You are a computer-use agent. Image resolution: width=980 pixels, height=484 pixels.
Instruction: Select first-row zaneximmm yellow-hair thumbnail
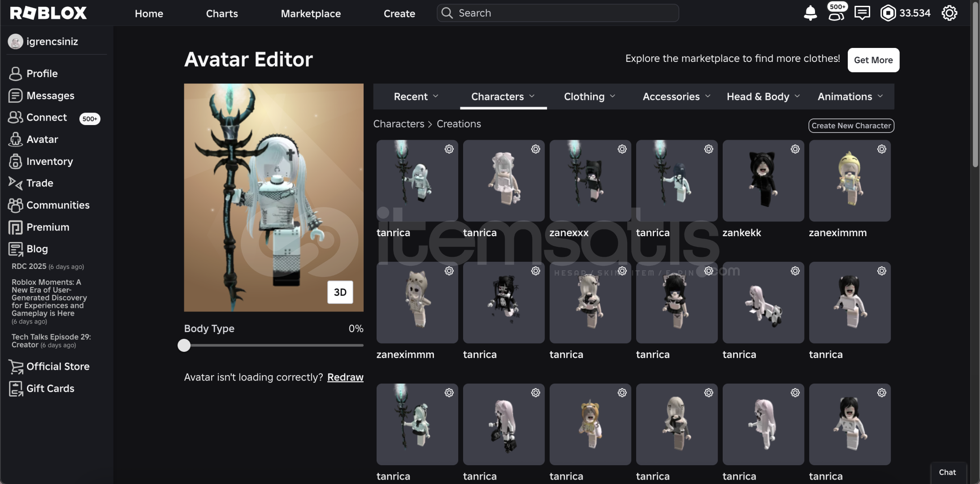pos(850,181)
